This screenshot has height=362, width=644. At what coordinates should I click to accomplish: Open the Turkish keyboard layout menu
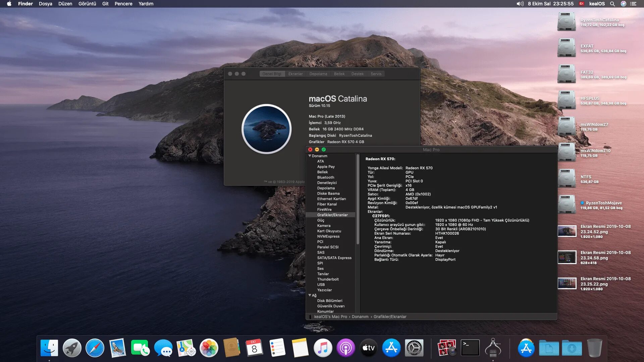pyautogui.click(x=581, y=4)
